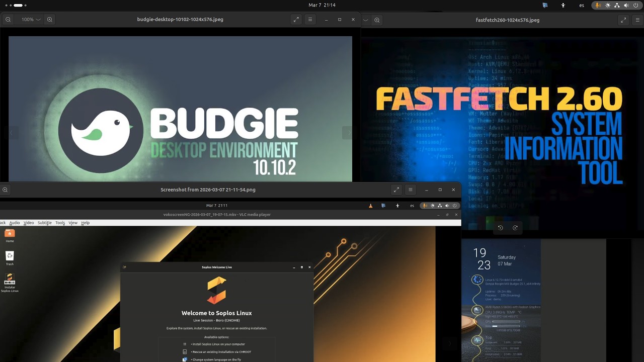
Task: Click the Audio menu in pictured VLC
Action: [15, 223]
